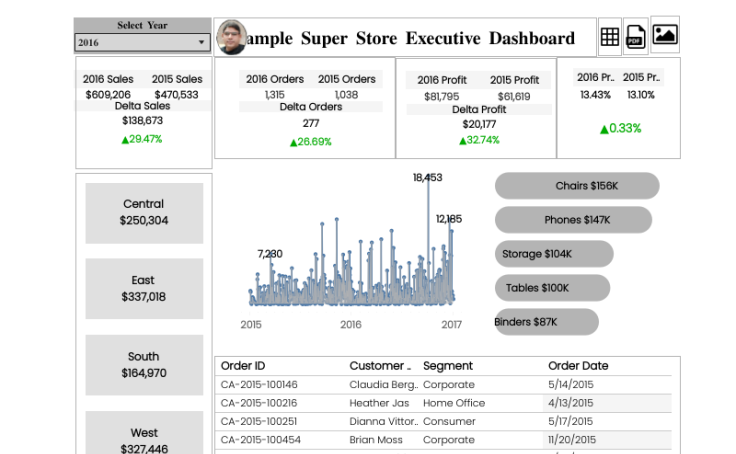Viewport: 736px width, 454px height.
Task: Select the East region tile
Action: tap(144, 289)
